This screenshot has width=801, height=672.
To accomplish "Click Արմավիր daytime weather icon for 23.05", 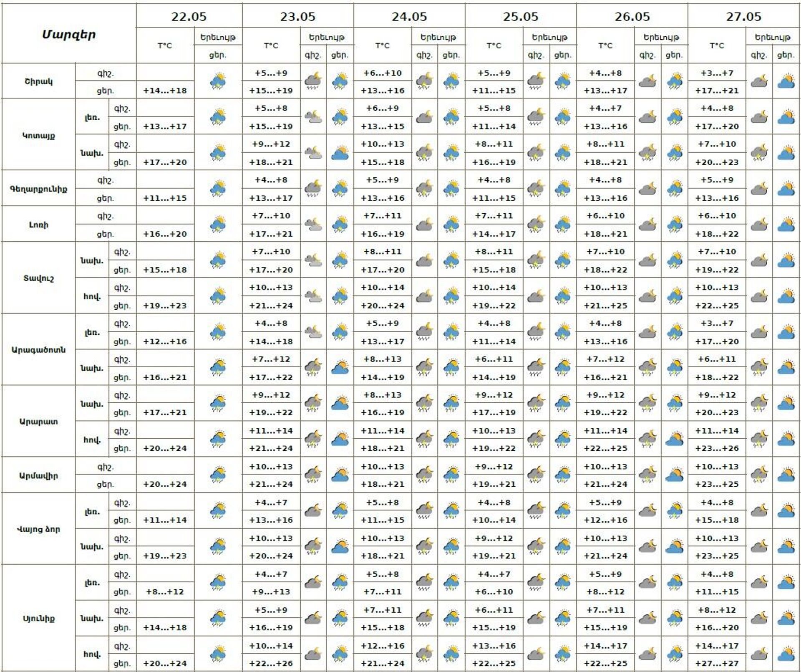I will click(340, 475).
